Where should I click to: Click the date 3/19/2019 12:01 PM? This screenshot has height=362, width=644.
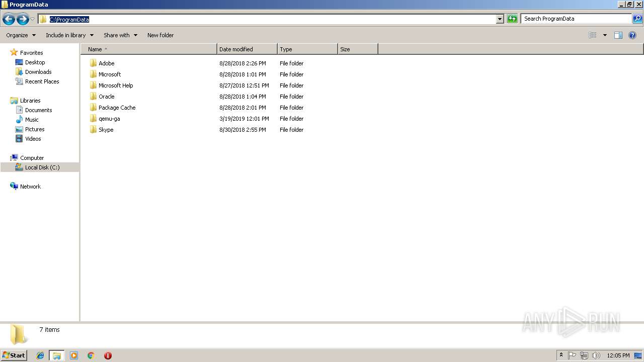pyautogui.click(x=244, y=119)
